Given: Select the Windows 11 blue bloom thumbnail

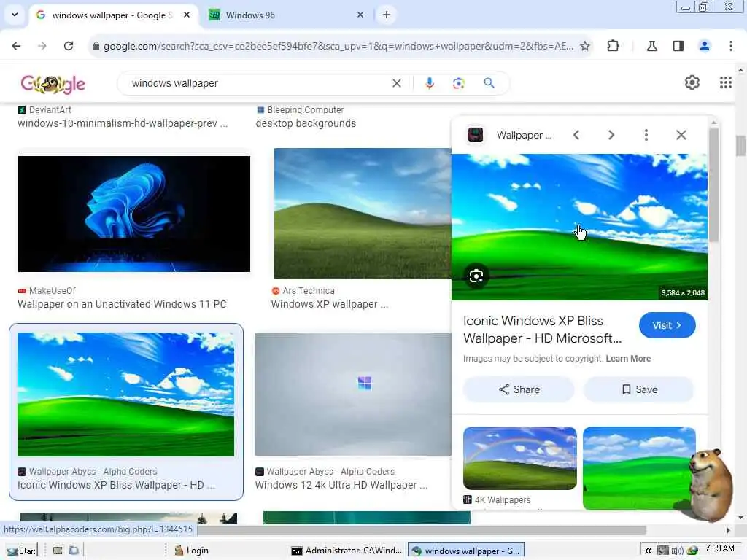Looking at the screenshot, I should [x=134, y=214].
